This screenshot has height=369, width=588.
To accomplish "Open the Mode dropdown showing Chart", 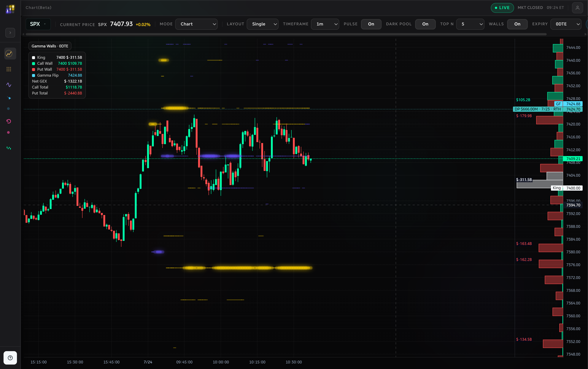I will click(x=196, y=24).
